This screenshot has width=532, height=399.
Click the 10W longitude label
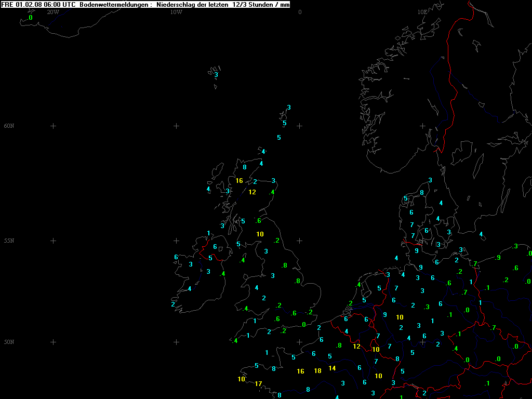[x=176, y=12]
